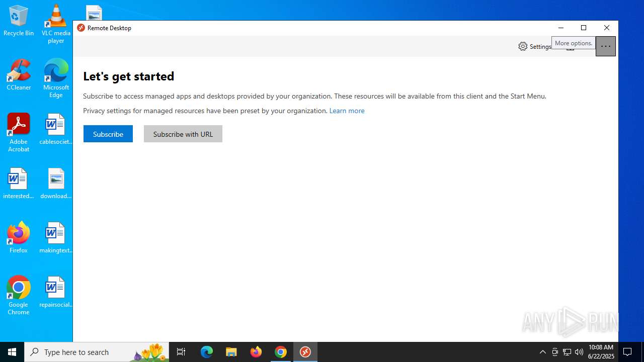
Task: Open Task View on taskbar
Action: coord(181,352)
